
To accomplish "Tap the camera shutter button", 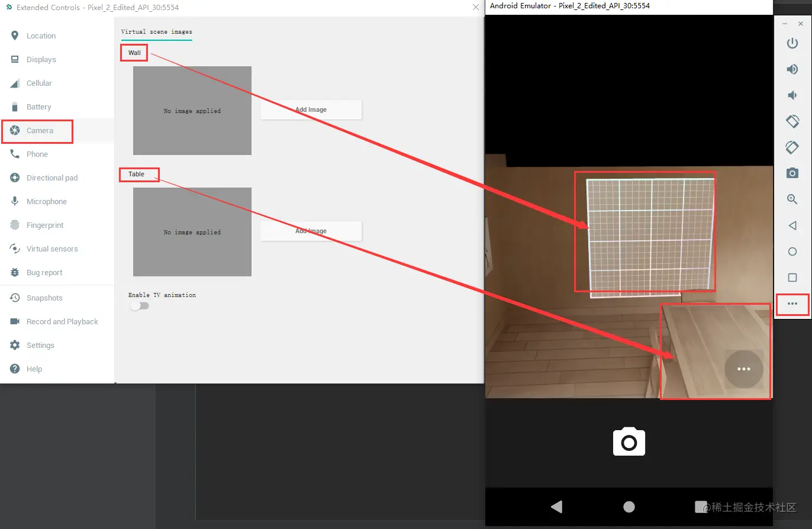I will click(x=629, y=441).
